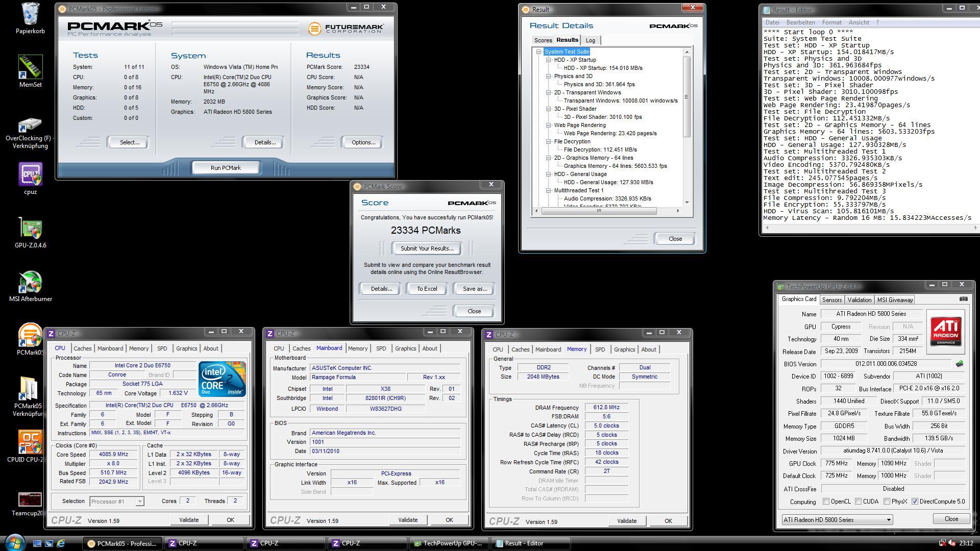
Task: Switch to TechPowerUp GPU-Z taskbar button
Action: click(449, 543)
